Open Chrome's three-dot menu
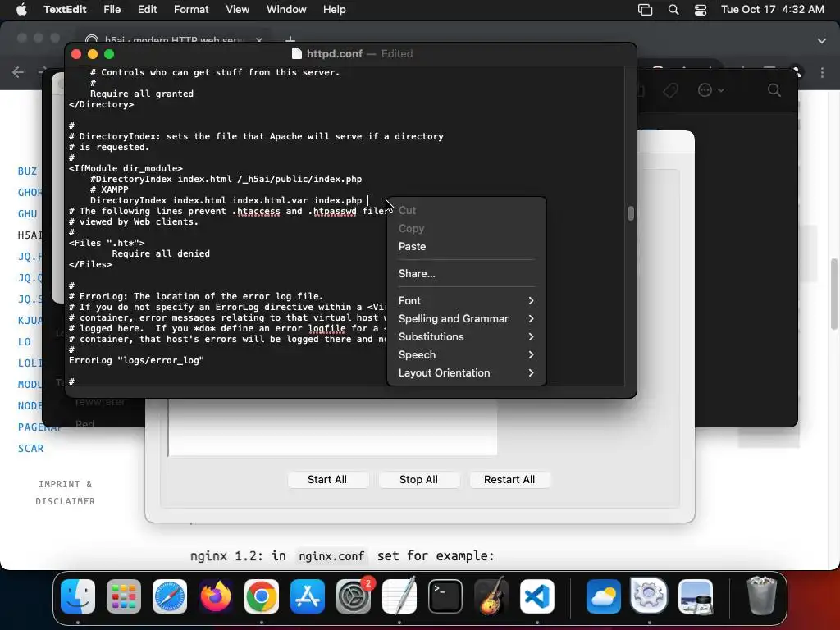This screenshot has height=630, width=840. 822,72
